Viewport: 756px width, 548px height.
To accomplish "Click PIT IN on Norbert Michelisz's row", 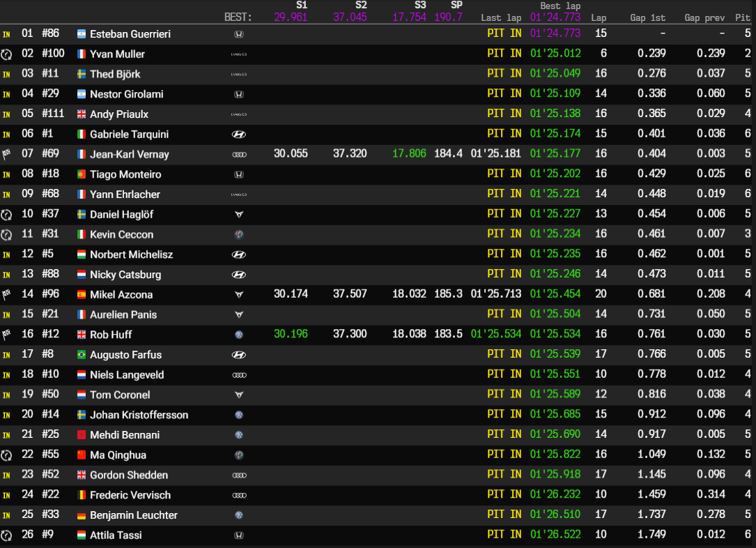I will coord(504,254).
